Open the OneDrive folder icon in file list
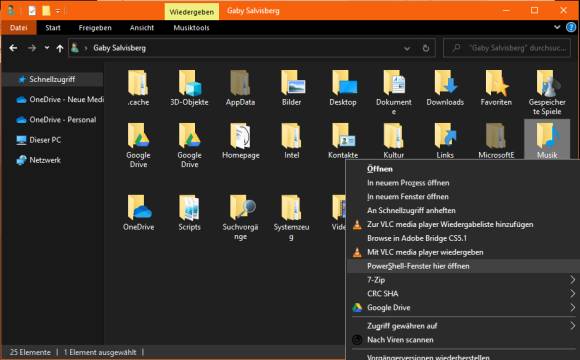The height and width of the screenshot is (360, 580). tap(139, 207)
